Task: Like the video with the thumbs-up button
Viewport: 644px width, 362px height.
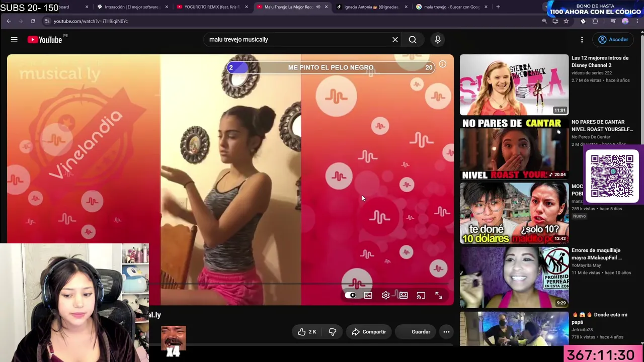Action: pyautogui.click(x=307, y=332)
